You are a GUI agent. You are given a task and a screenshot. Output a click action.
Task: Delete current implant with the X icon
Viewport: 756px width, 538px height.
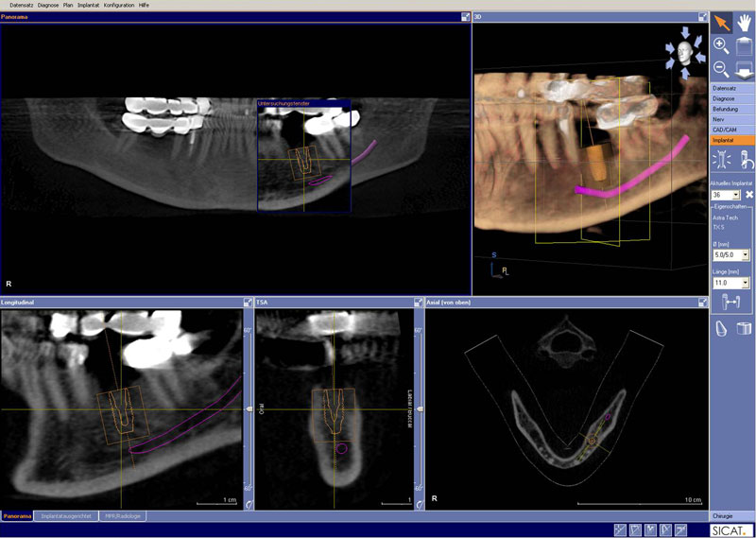[x=748, y=194]
